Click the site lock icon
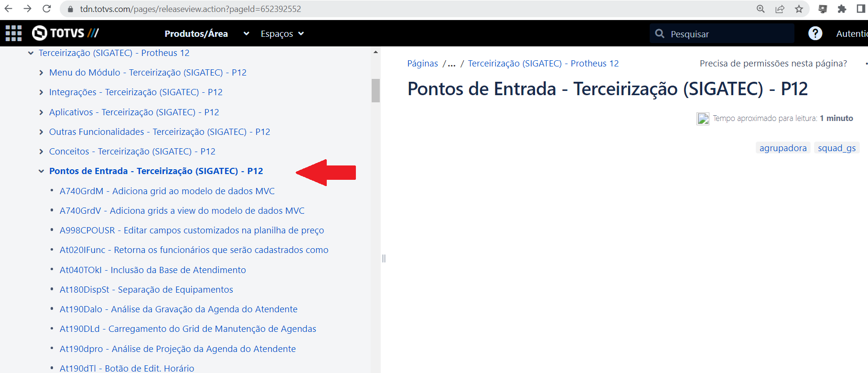The width and height of the screenshot is (868, 373). [71, 9]
